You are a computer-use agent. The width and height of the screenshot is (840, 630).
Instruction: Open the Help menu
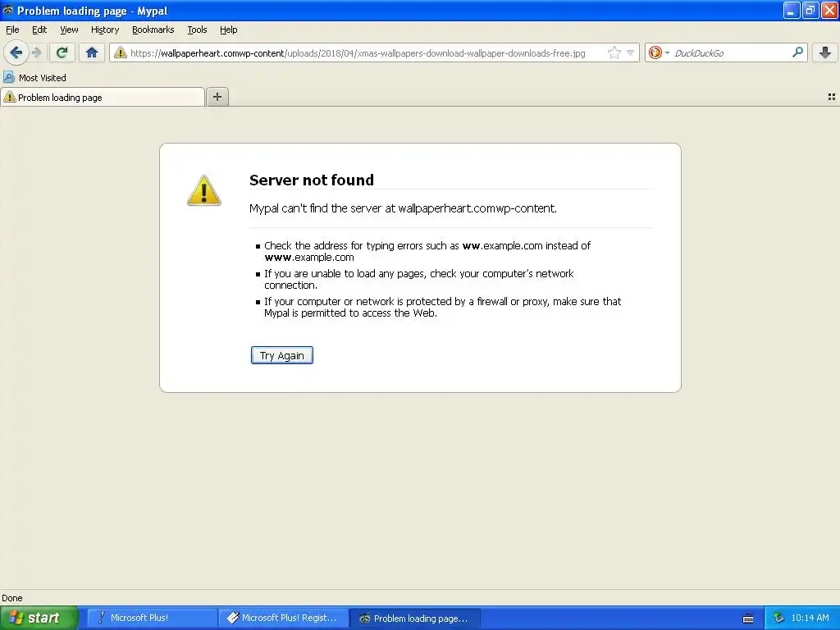(229, 30)
